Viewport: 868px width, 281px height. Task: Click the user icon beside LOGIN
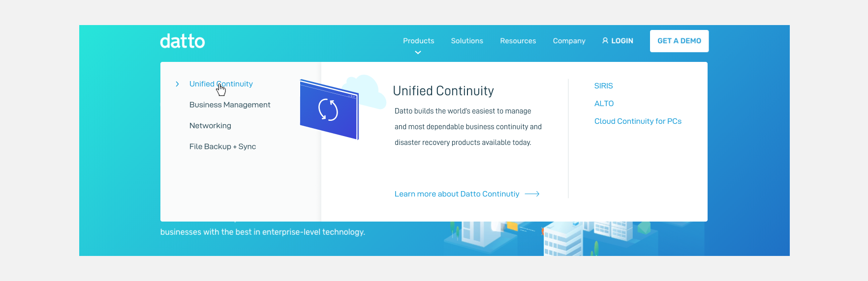tap(605, 41)
